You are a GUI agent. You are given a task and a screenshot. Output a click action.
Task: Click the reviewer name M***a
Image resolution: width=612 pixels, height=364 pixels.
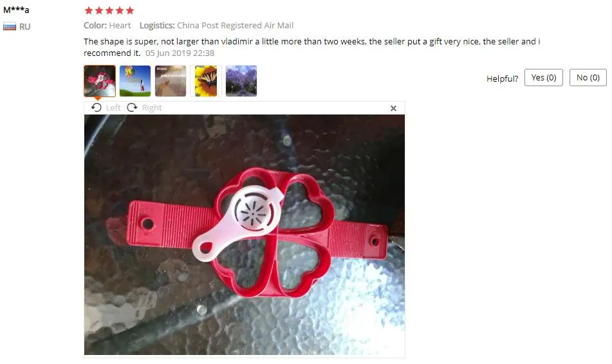coord(16,10)
